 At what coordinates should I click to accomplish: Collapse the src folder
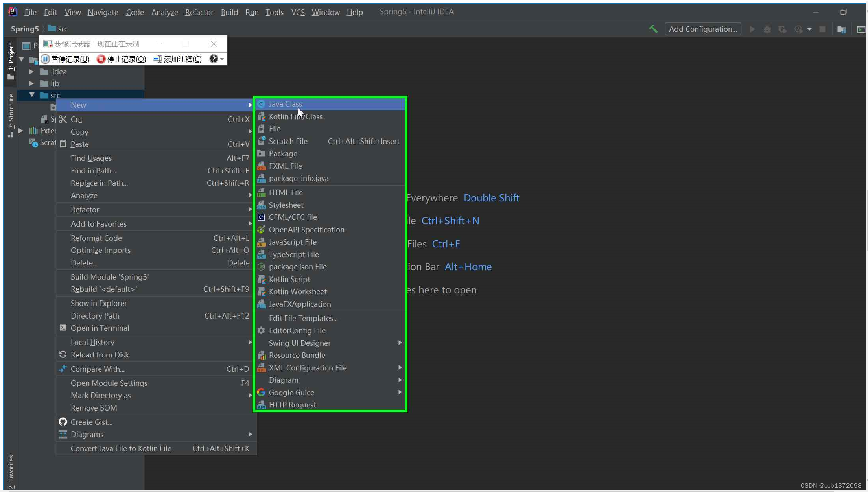pos(32,95)
